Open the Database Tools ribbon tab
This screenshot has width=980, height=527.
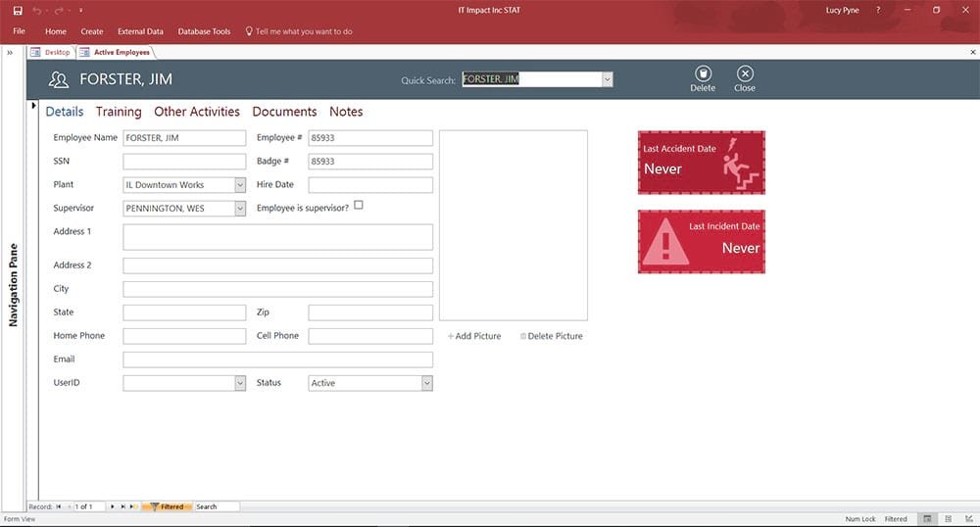204,31
